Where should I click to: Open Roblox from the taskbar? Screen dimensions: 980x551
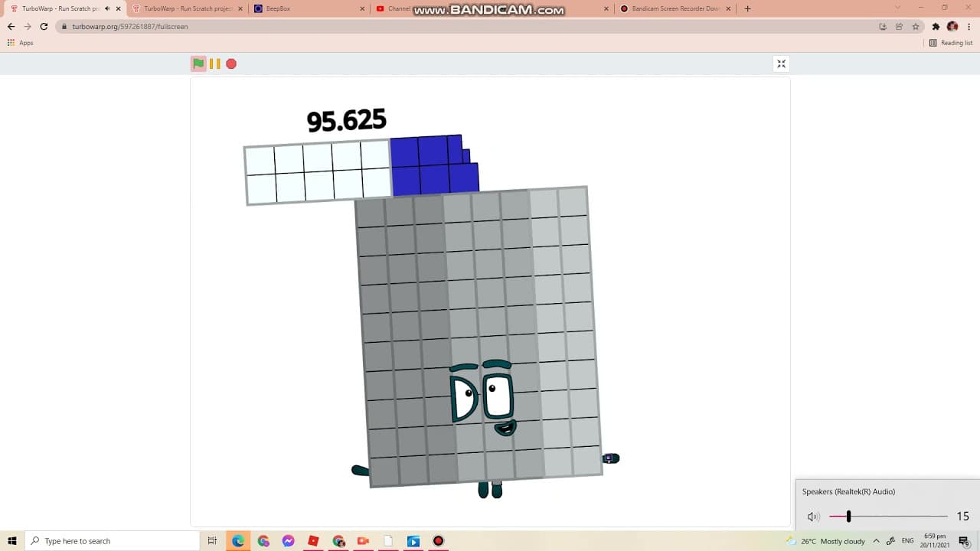[x=313, y=541]
